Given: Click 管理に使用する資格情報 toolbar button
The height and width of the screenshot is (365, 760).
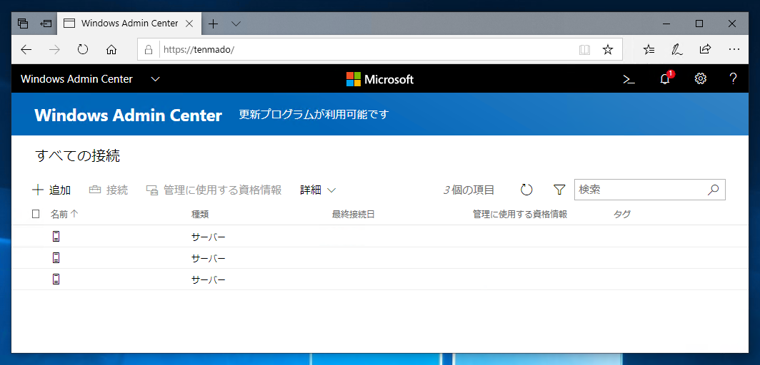Looking at the screenshot, I should pyautogui.click(x=214, y=190).
